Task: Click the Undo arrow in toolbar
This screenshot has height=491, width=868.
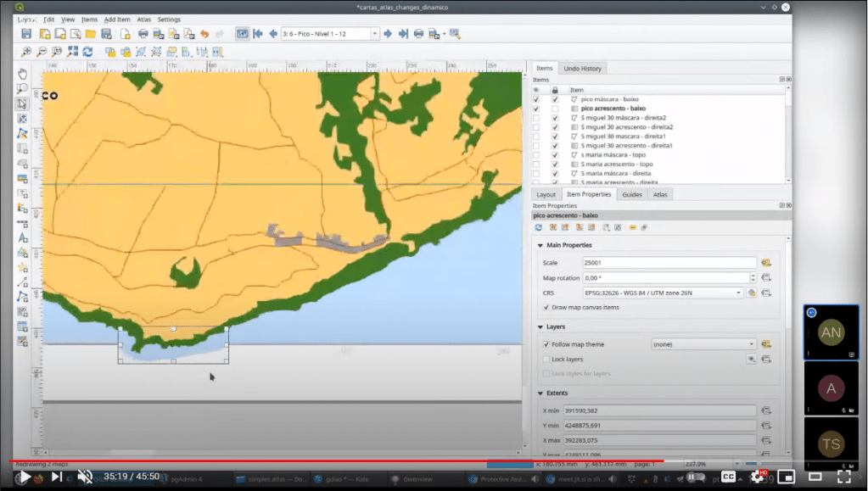Action: click(204, 34)
